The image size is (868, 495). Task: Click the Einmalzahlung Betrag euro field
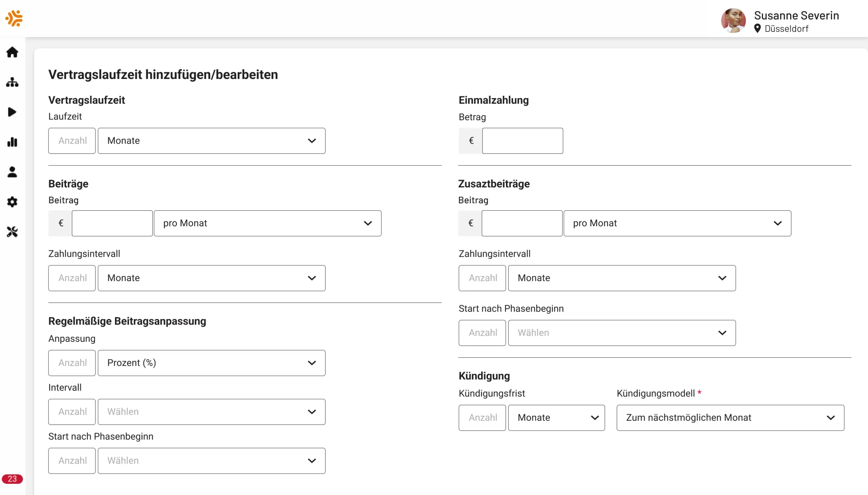pos(522,141)
